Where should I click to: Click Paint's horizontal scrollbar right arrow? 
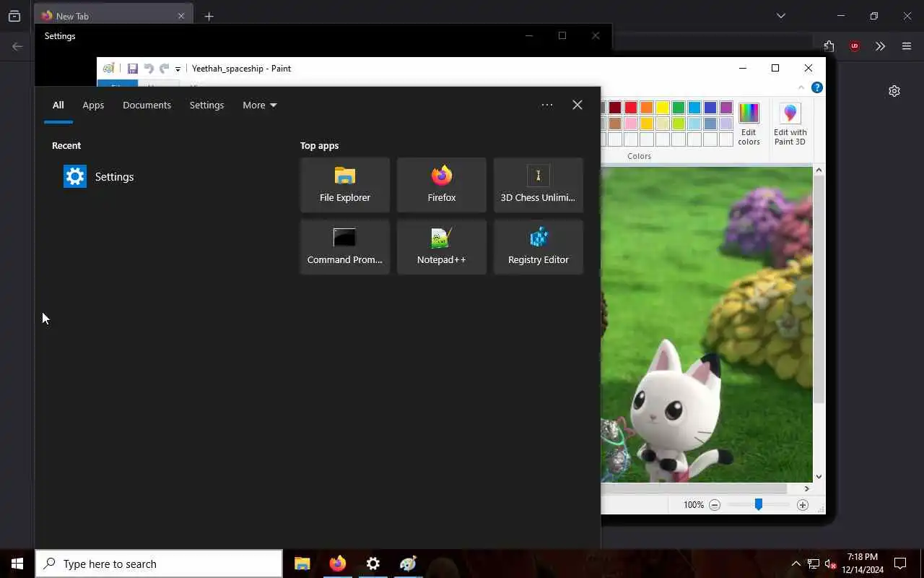[x=807, y=488]
